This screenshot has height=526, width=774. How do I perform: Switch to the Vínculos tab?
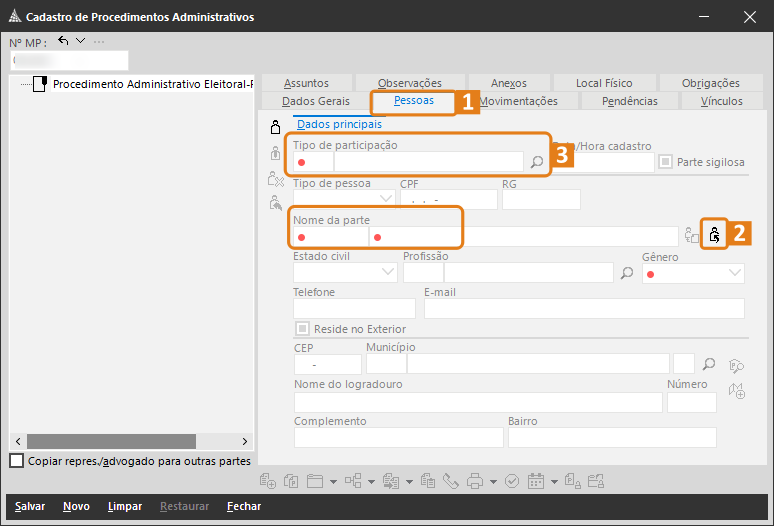(722, 101)
